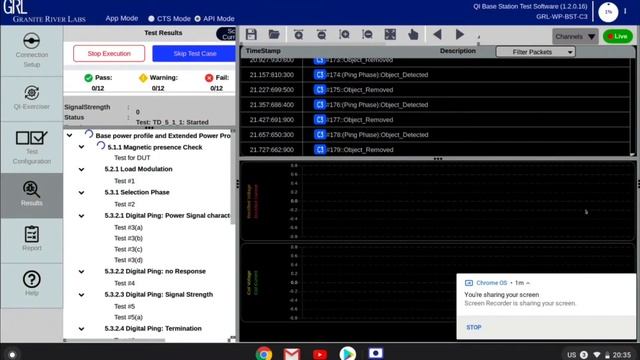Click the vertical zoom-out magnifier icon

(367, 35)
